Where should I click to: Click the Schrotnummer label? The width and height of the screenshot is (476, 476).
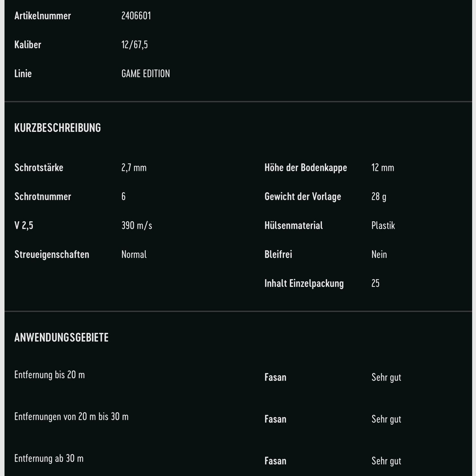coord(43,197)
